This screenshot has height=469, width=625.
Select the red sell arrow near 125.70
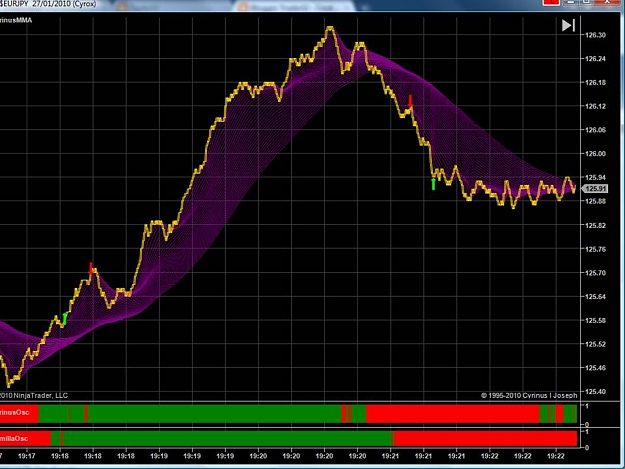(x=91, y=268)
